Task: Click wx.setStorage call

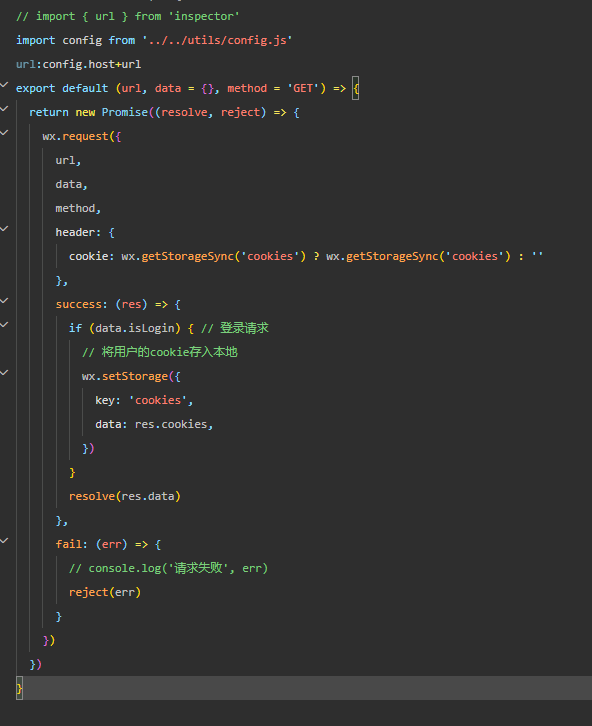Action: point(125,376)
